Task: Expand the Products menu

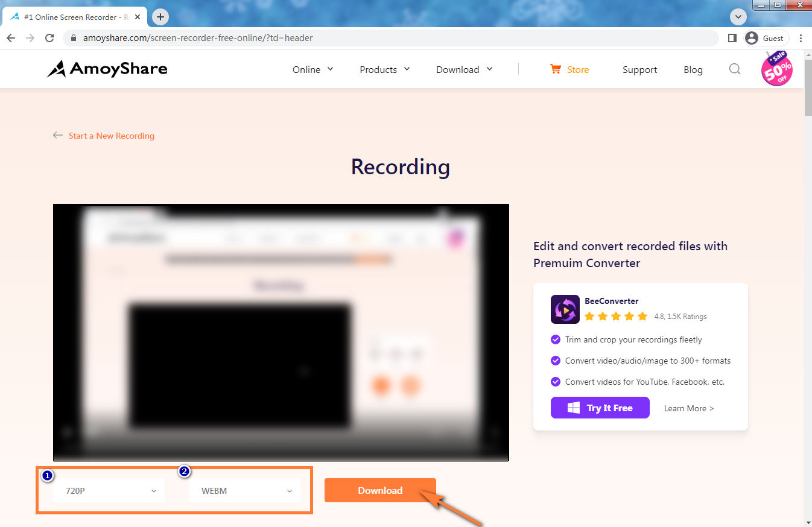Action: (385, 69)
